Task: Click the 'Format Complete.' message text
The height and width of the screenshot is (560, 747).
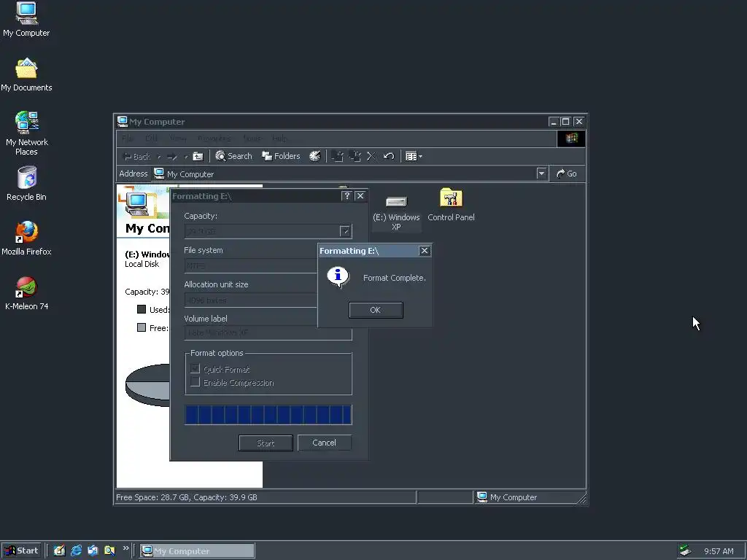Action: pyautogui.click(x=395, y=278)
